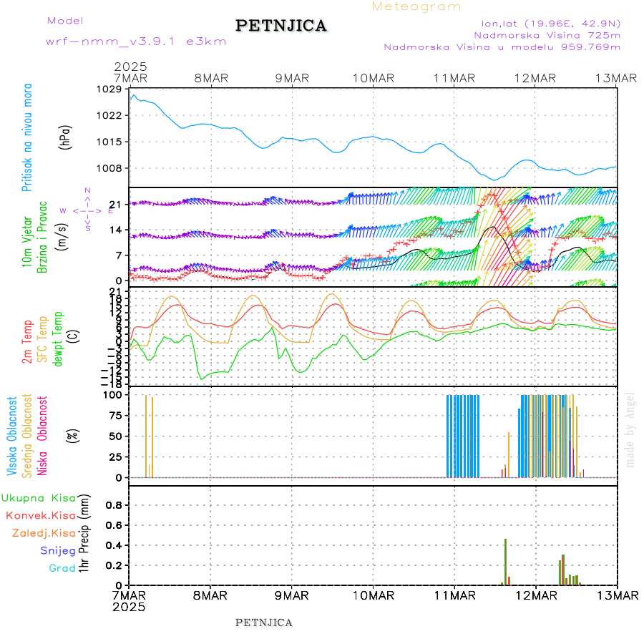This screenshot has width=644, height=644.
Task: Click the 1029 pressure axis tick label
Action: pyautogui.click(x=108, y=89)
